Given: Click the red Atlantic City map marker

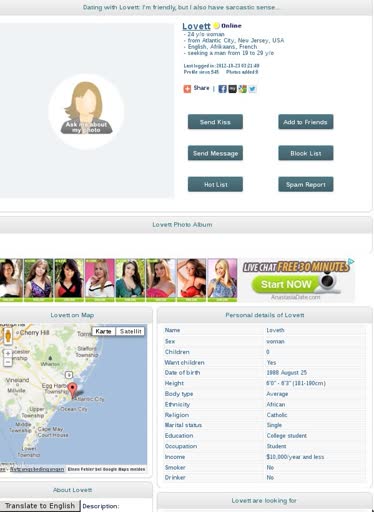Looking at the screenshot, I should (72, 390).
